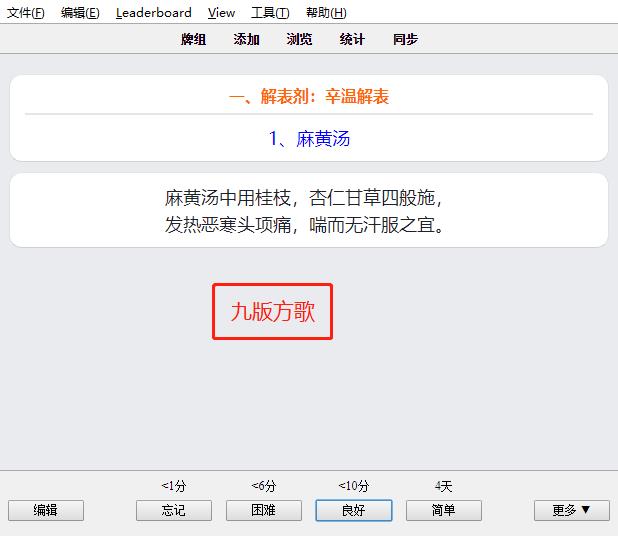Click the card title 1、麻黄汤
Image resolution: width=618 pixels, height=536 pixels.
pyautogui.click(x=309, y=139)
